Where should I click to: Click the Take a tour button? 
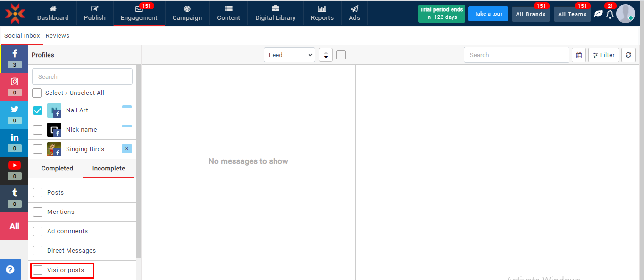(x=488, y=14)
